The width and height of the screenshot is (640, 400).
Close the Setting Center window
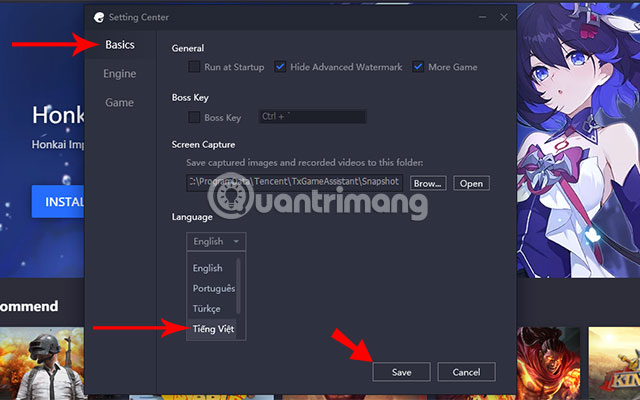tap(504, 17)
